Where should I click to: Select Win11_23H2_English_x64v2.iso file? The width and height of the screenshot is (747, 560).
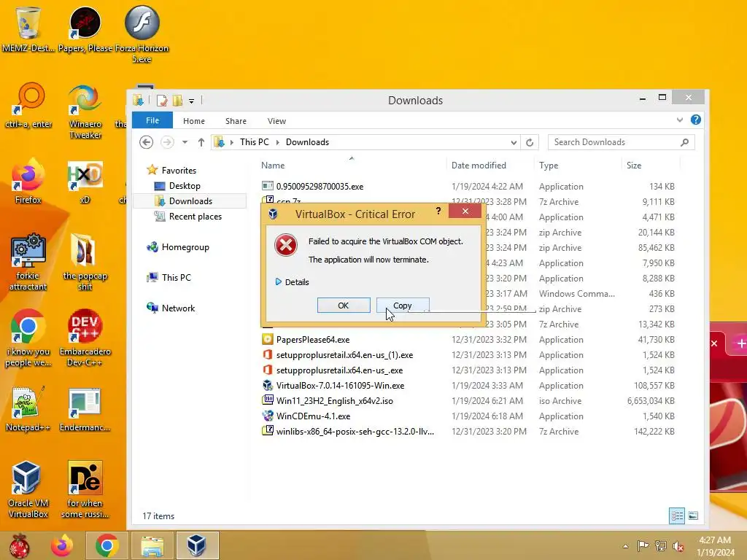click(334, 401)
